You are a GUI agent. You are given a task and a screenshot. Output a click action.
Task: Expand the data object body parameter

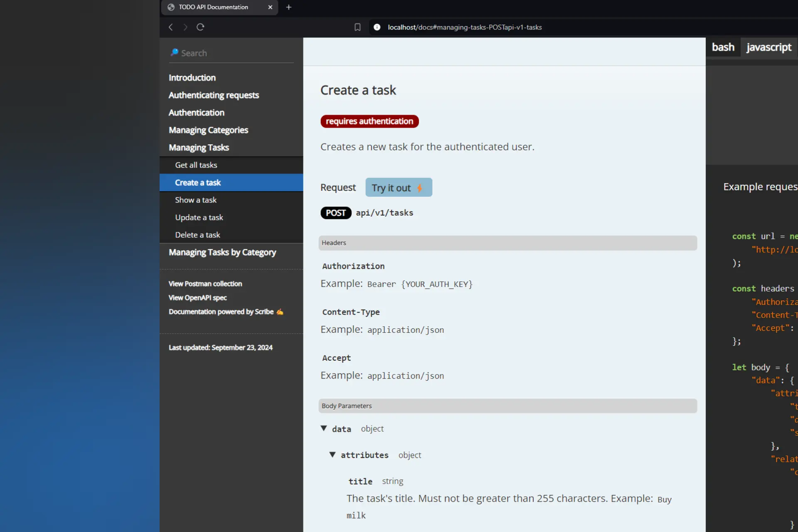click(x=325, y=429)
